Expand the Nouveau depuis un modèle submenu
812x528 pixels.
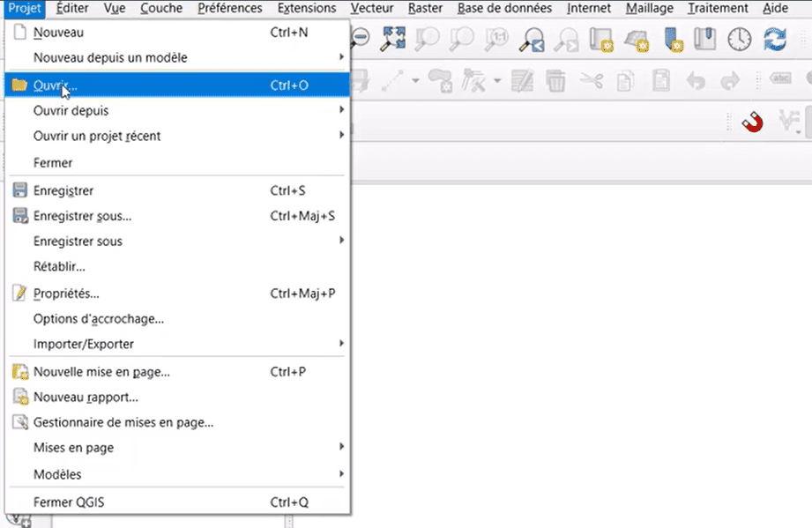click(x=177, y=57)
